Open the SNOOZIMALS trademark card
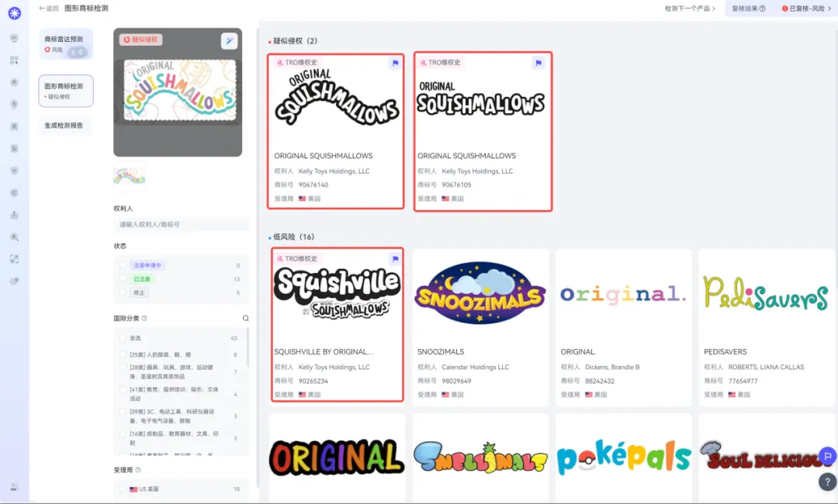 [x=480, y=327]
